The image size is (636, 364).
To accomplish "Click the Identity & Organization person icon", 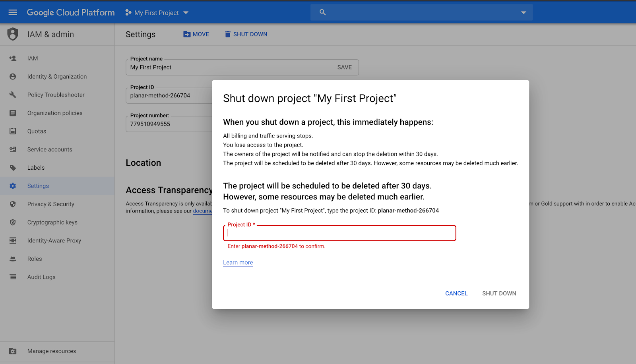I will click(x=13, y=77).
